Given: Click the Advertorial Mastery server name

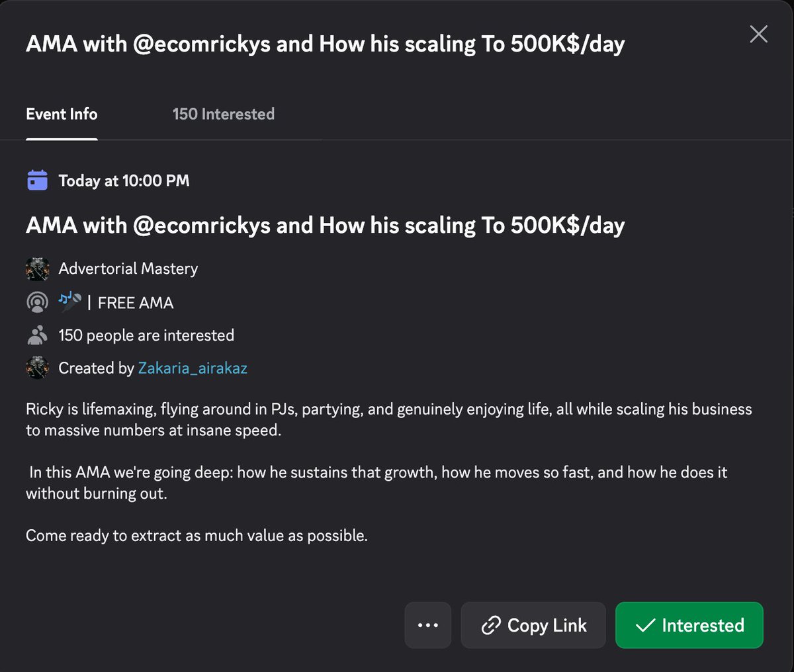Looking at the screenshot, I should tap(128, 269).
